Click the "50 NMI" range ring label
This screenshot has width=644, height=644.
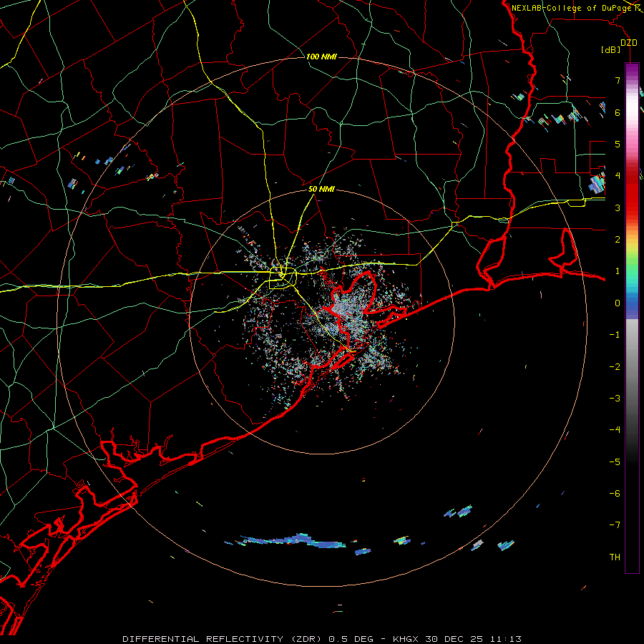pos(321,190)
